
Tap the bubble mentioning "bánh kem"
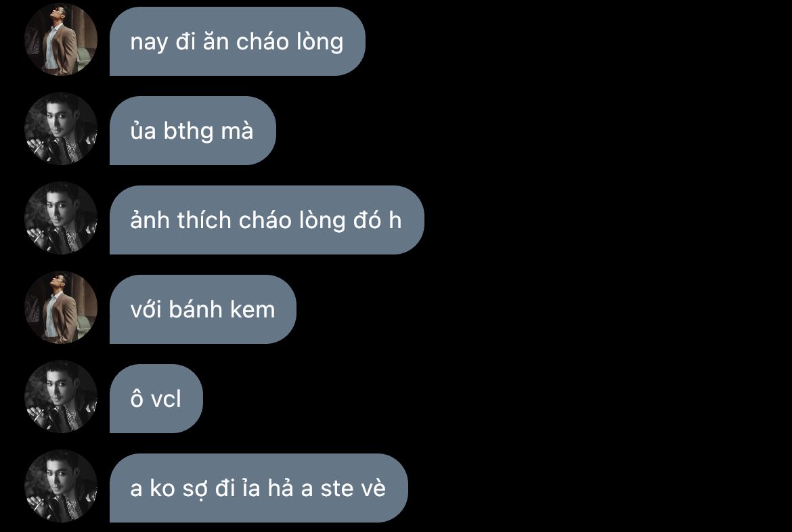(x=202, y=310)
